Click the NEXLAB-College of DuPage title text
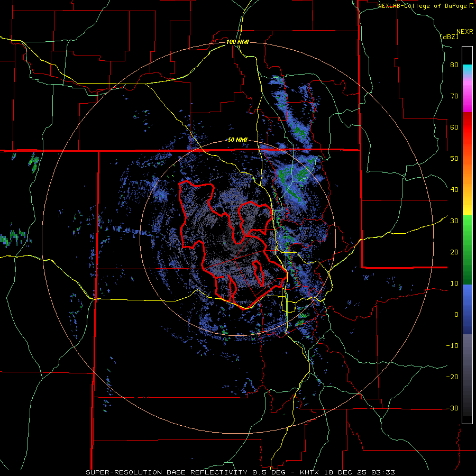This screenshot has height=476, width=476. point(426,6)
